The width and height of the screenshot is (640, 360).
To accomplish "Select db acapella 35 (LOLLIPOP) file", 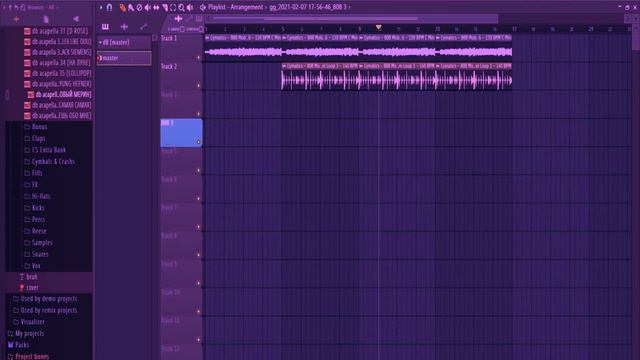I will (57, 73).
